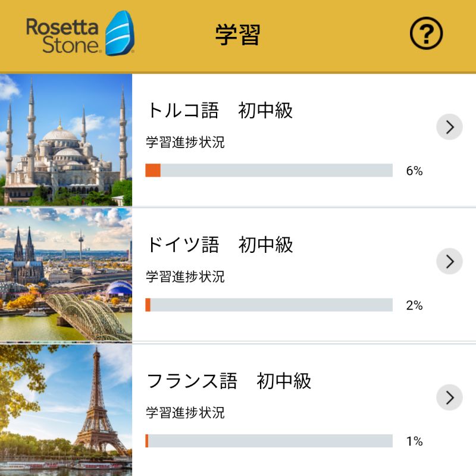Open German course with chevron arrow

450,261
